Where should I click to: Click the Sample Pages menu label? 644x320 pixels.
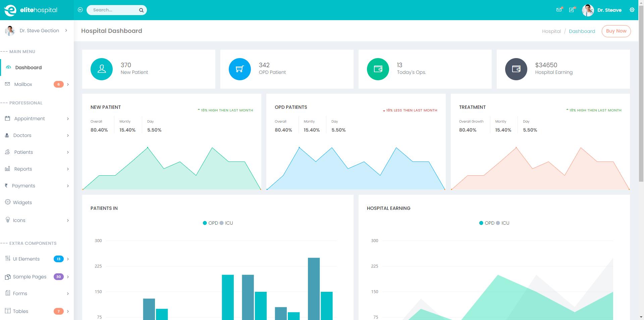point(30,277)
